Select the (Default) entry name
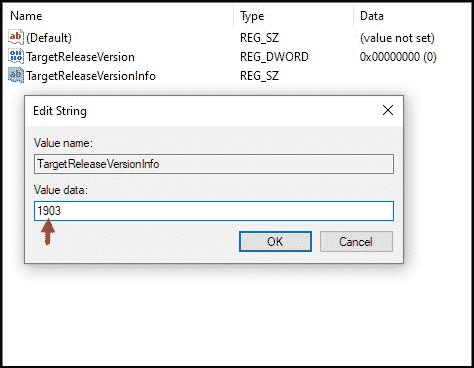This screenshot has height=368, width=474. pyautogui.click(x=49, y=38)
